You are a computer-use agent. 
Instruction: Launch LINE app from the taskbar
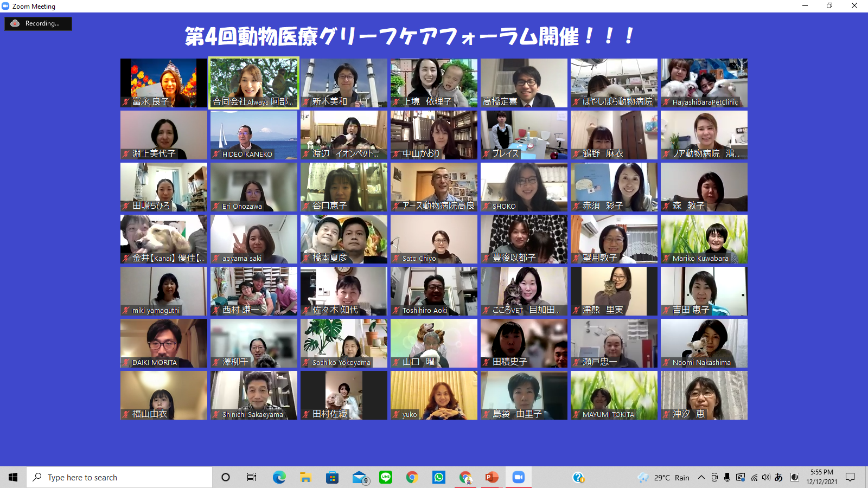click(x=386, y=477)
